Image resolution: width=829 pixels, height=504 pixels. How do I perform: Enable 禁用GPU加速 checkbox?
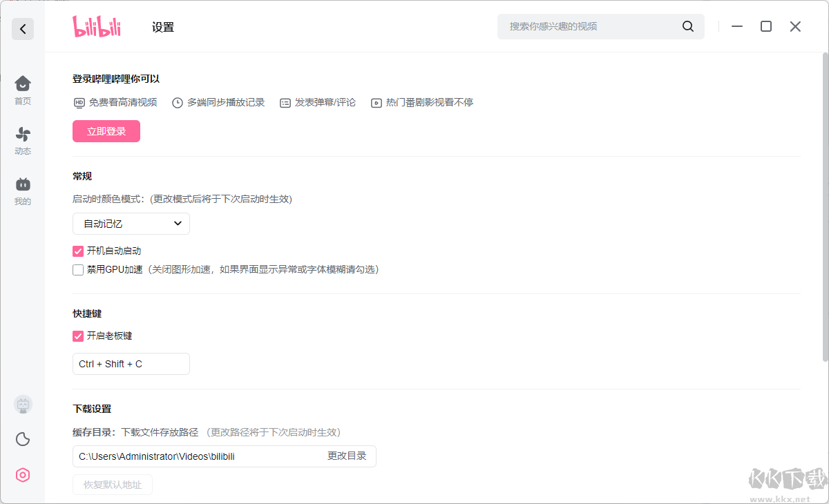click(78, 270)
